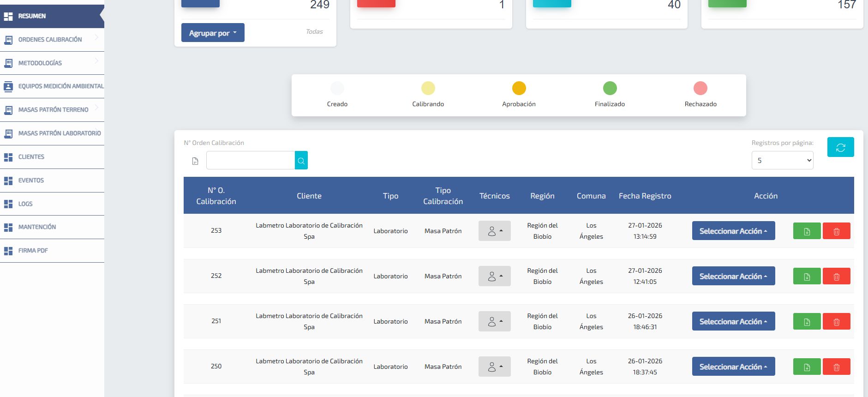Screen dimensions: 868x397
Task: Click green document button for order 250
Action: (x=807, y=367)
